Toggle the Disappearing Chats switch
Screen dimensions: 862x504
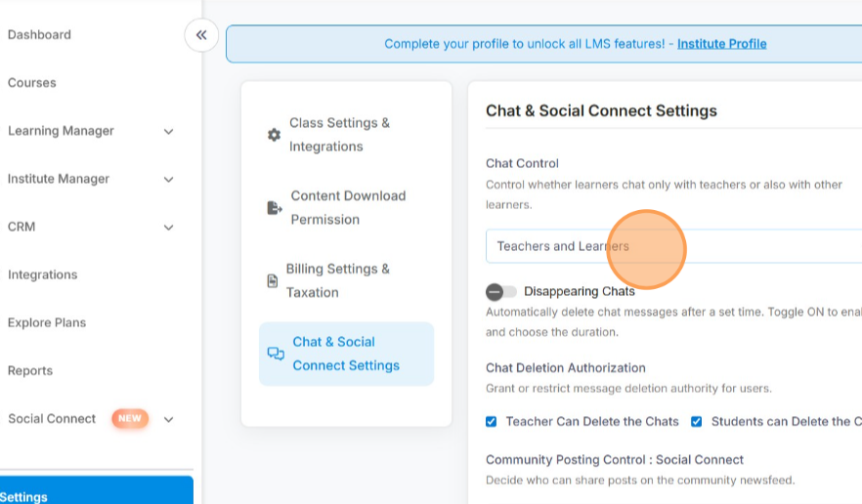click(x=500, y=291)
